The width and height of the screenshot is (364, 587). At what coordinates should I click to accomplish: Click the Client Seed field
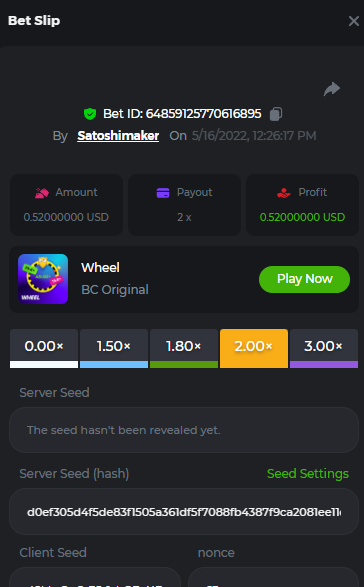95,577
